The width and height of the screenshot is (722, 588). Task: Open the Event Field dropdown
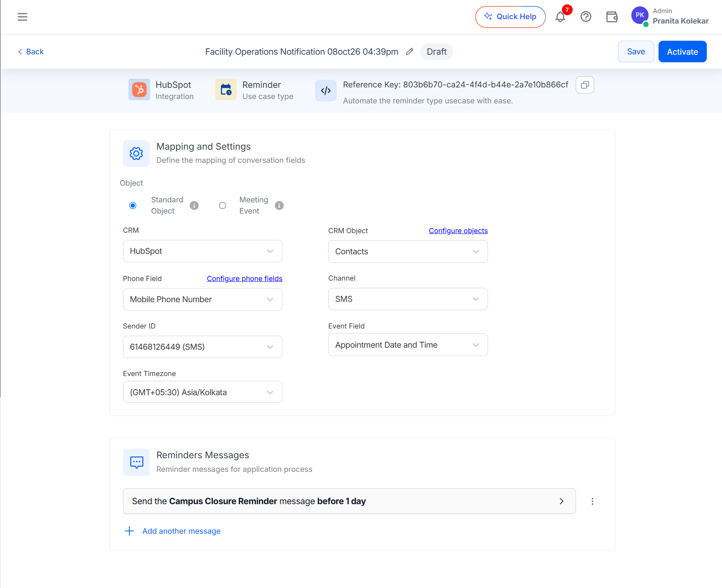pos(408,345)
